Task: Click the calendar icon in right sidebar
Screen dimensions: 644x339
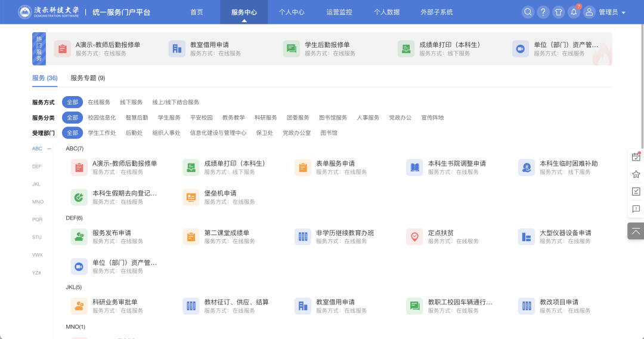Action: click(636, 157)
